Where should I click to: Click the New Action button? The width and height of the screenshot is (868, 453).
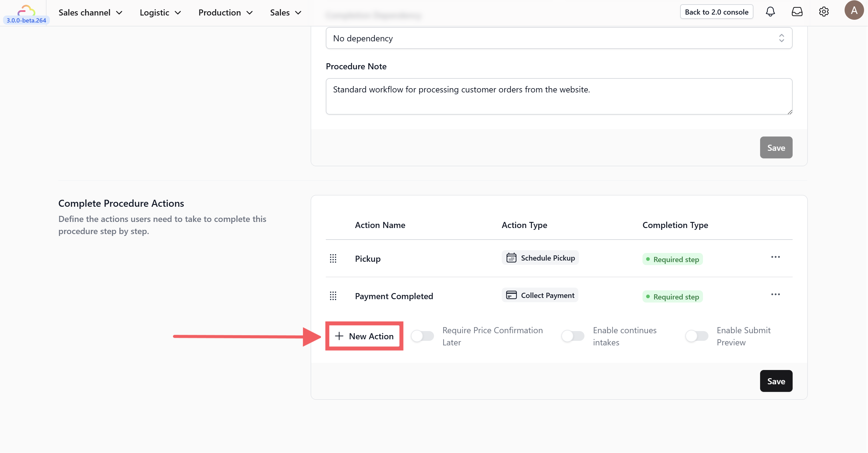point(364,336)
